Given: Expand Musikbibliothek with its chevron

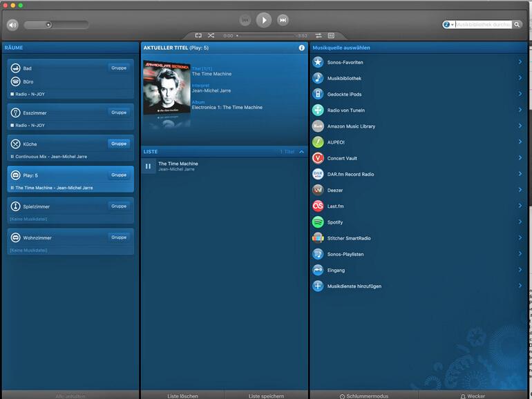Looking at the screenshot, I should 520,77.
